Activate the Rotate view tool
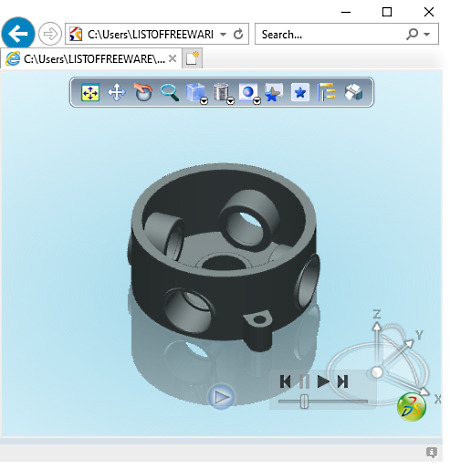The height and width of the screenshot is (470, 450). pyautogui.click(x=143, y=92)
